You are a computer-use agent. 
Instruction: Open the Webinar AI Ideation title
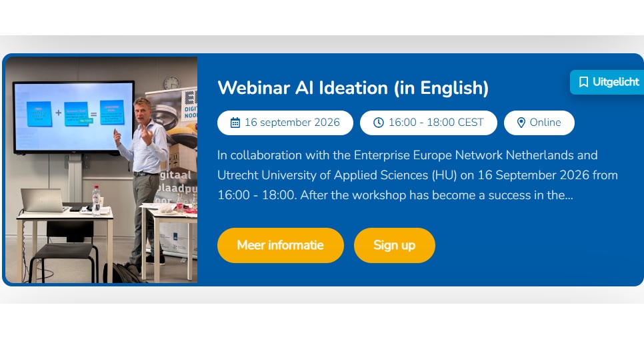coord(353,88)
